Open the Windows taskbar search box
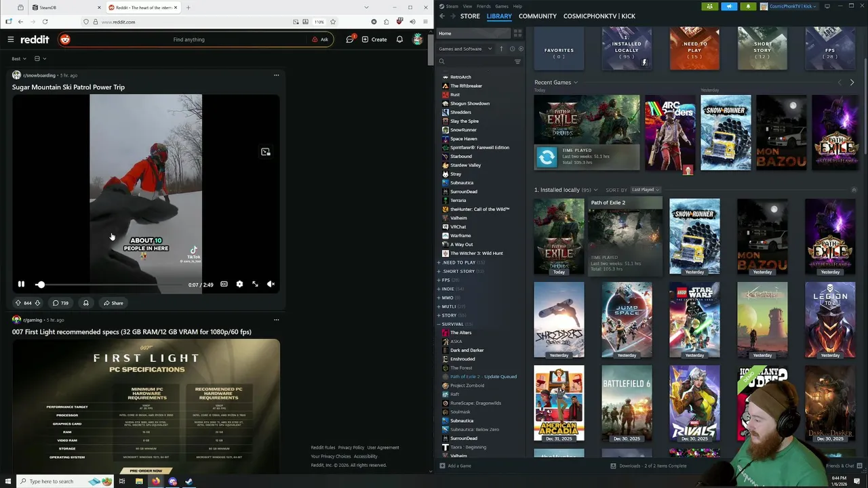The width and height of the screenshot is (868, 488). point(51,481)
